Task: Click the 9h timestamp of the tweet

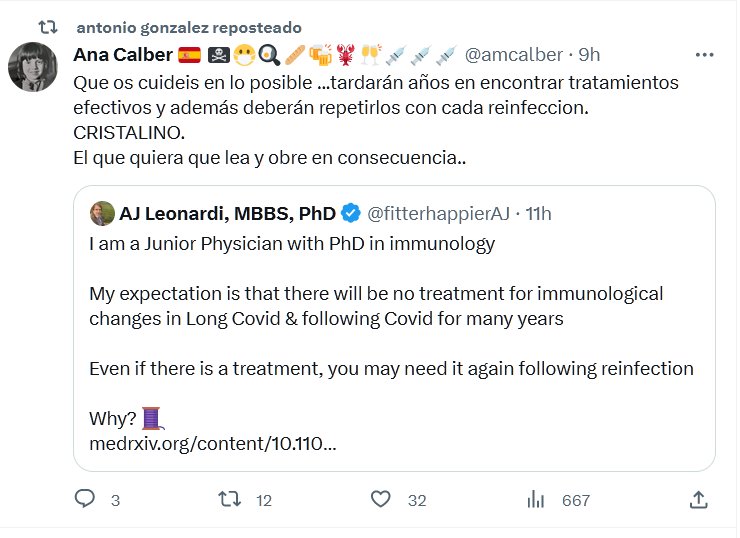Action: [x=590, y=54]
